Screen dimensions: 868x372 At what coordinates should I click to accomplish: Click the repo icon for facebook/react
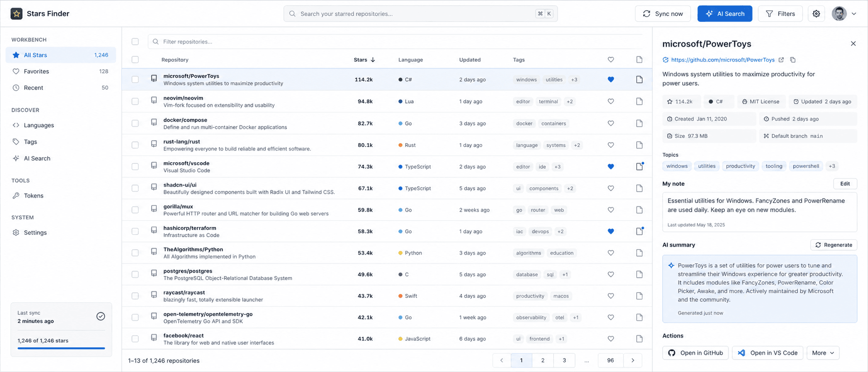pos(154,338)
